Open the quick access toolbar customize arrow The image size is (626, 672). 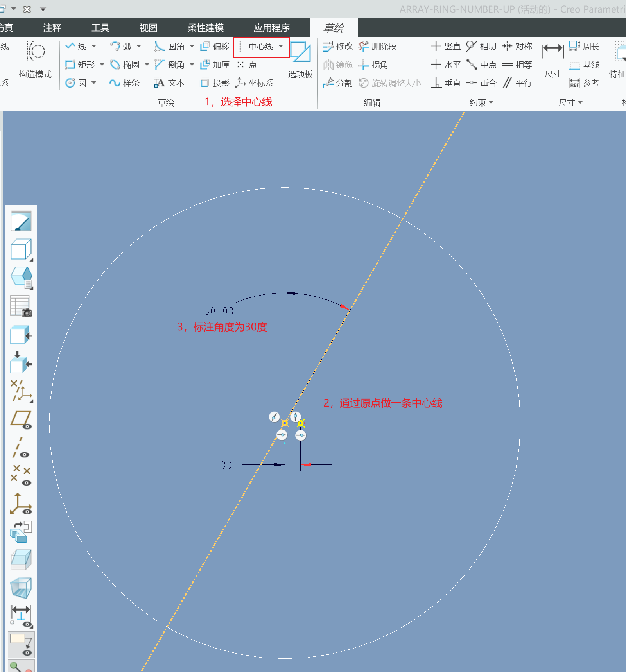click(x=43, y=9)
